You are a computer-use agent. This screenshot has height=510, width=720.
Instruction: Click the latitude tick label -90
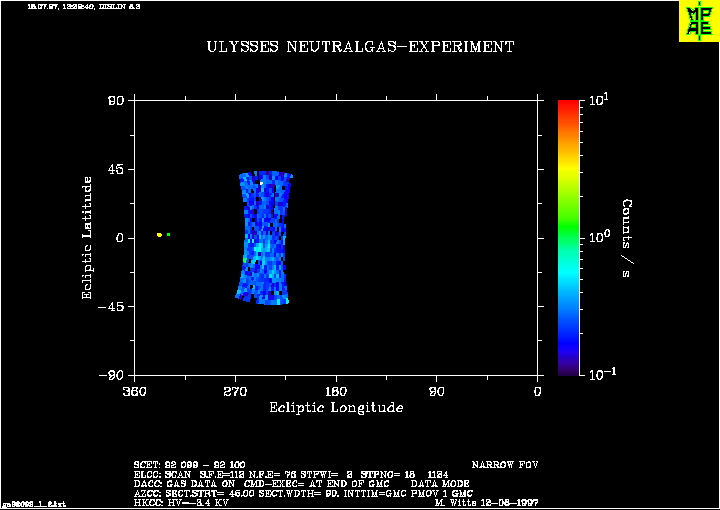(113, 375)
